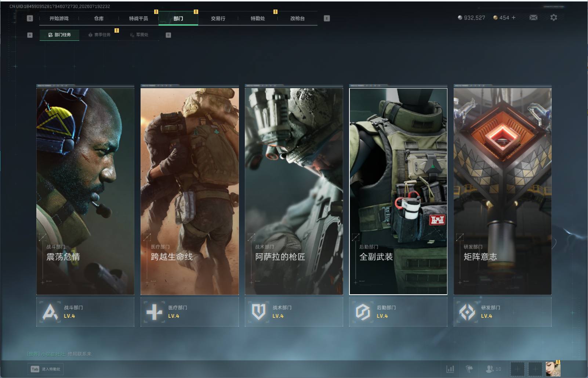Open the 赛季任务 sub-tab
This screenshot has height=378, width=588.
(x=99, y=35)
